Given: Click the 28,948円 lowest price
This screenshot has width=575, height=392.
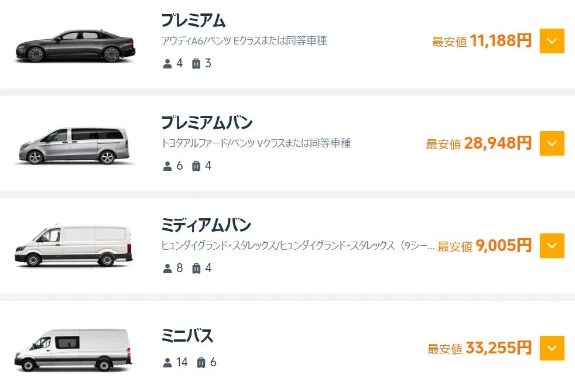Looking at the screenshot, I should click(497, 143).
